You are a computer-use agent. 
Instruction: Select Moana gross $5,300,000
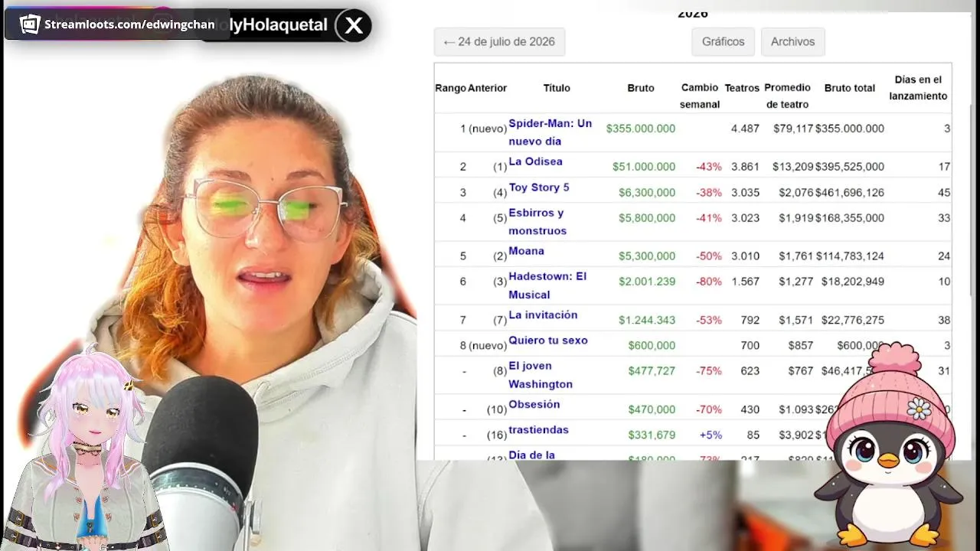pos(647,256)
